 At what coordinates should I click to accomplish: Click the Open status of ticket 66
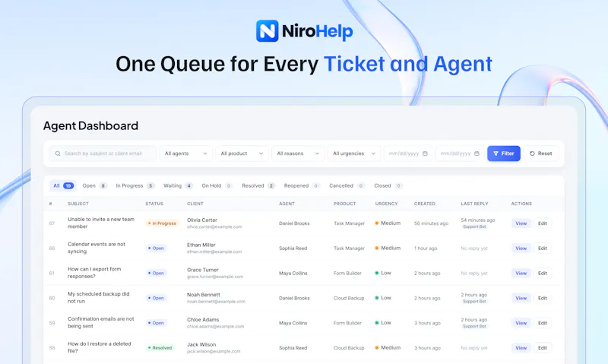tap(156, 248)
